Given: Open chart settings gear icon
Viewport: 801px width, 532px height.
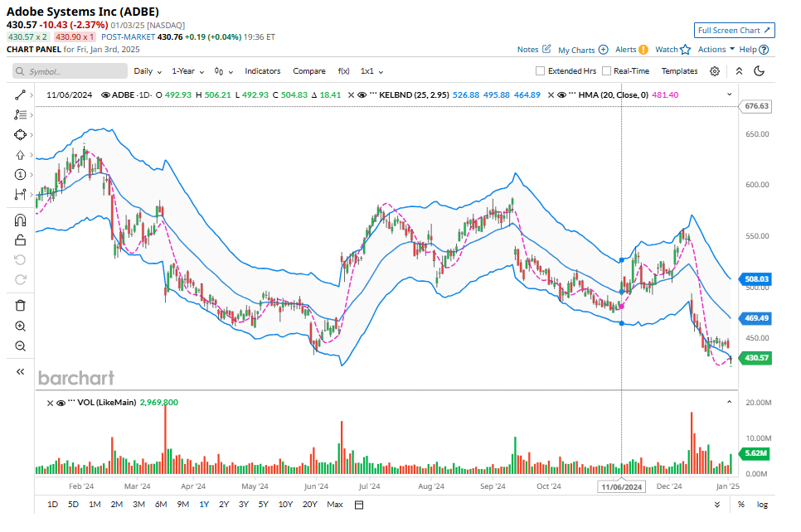Looking at the screenshot, I should (x=715, y=71).
